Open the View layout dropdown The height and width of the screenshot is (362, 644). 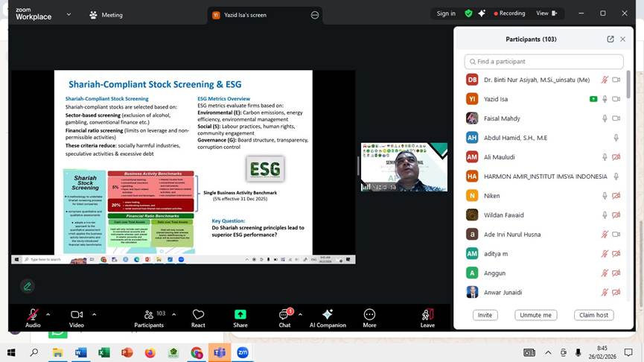(546, 13)
